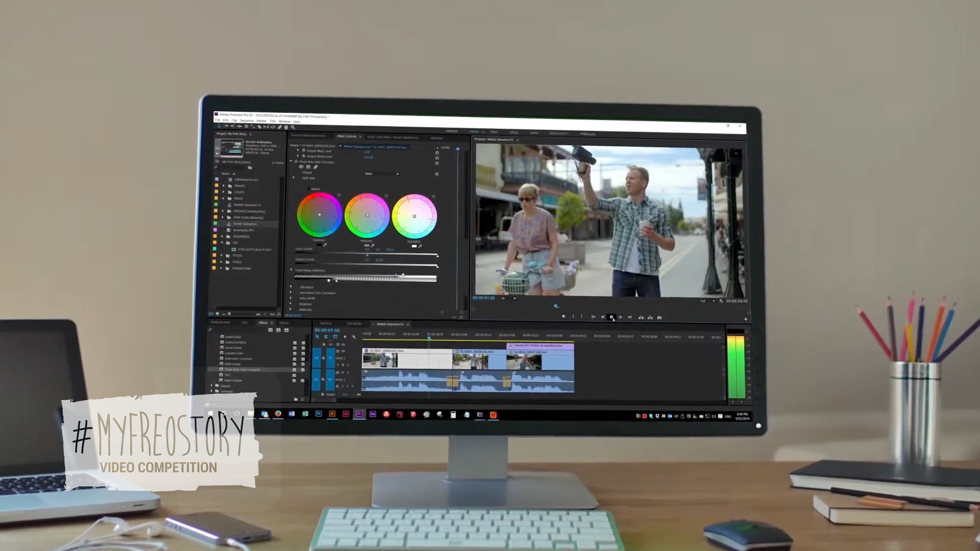Expand the IMAGES bin folder
Image resolution: width=980 pixels, height=551 pixels.
coord(224,186)
